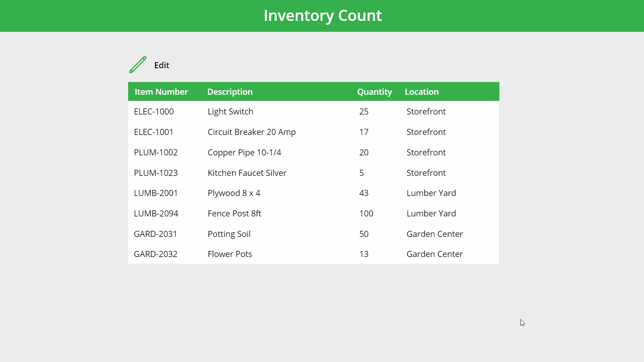Select the Edit link next to the pencil
The width and height of the screenshot is (644, 362).
pos(162,65)
